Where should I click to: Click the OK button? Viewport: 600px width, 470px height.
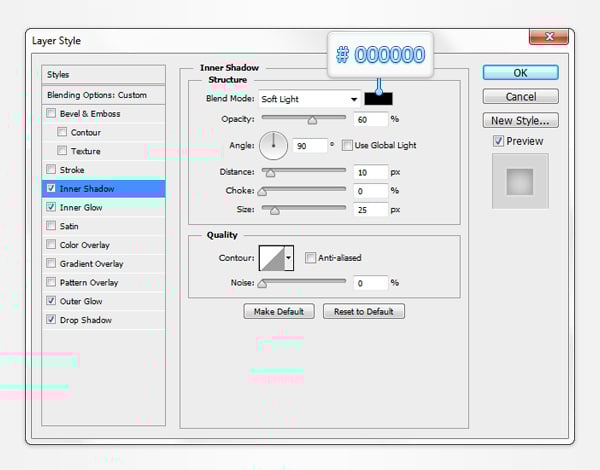[520, 73]
